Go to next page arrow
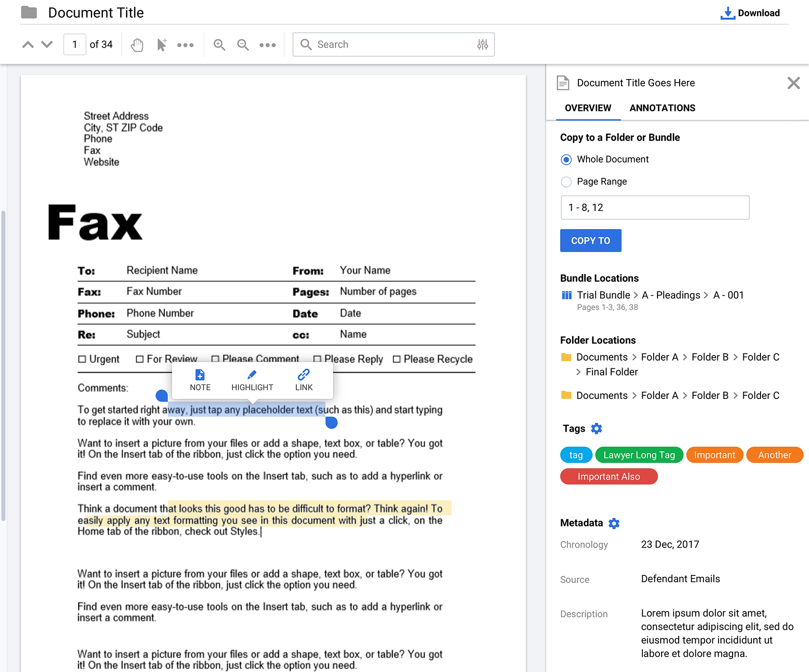This screenshot has height=672, width=809. pyautogui.click(x=47, y=44)
